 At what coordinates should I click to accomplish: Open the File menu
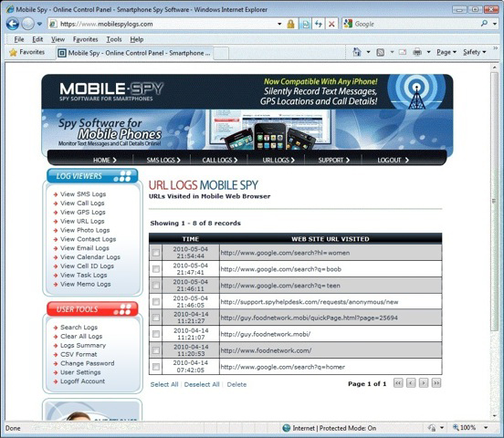pyautogui.click(x=19, y=39)
